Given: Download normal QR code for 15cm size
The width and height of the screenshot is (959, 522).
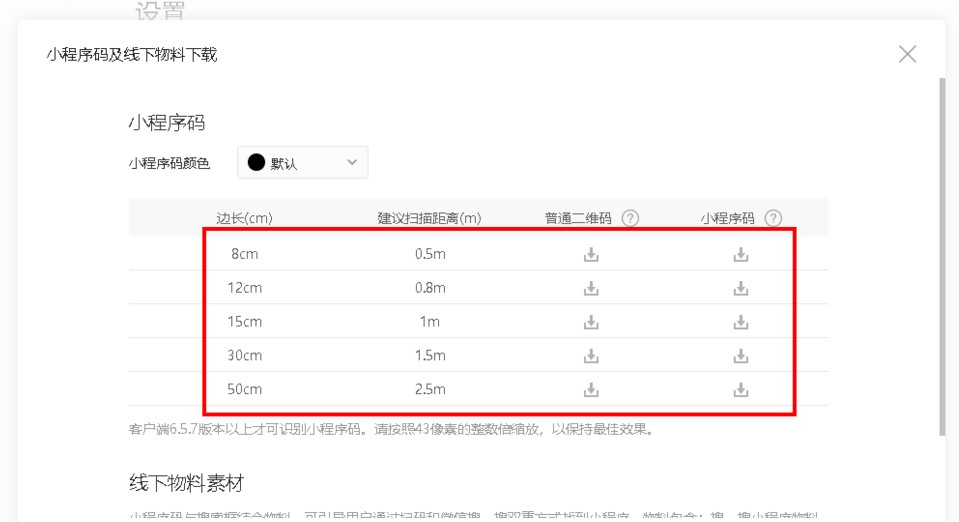Looking at the screenshot, I should point(591,322).
